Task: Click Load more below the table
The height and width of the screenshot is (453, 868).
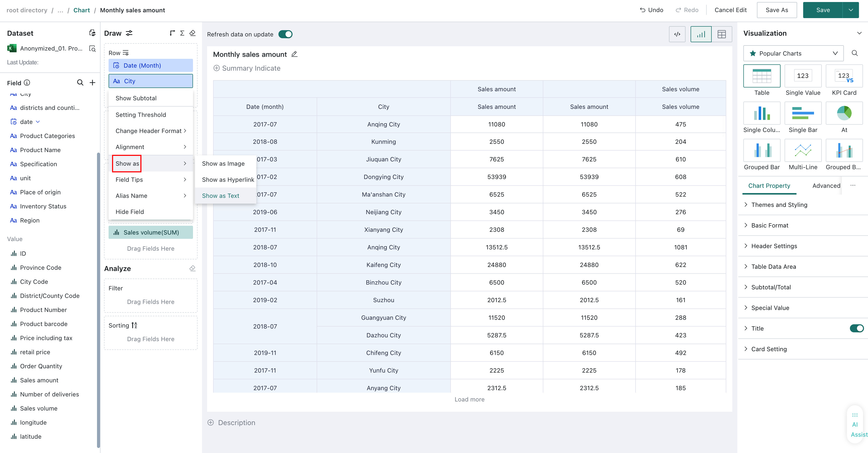Action: pyautogui.click(x=469, y=399)
